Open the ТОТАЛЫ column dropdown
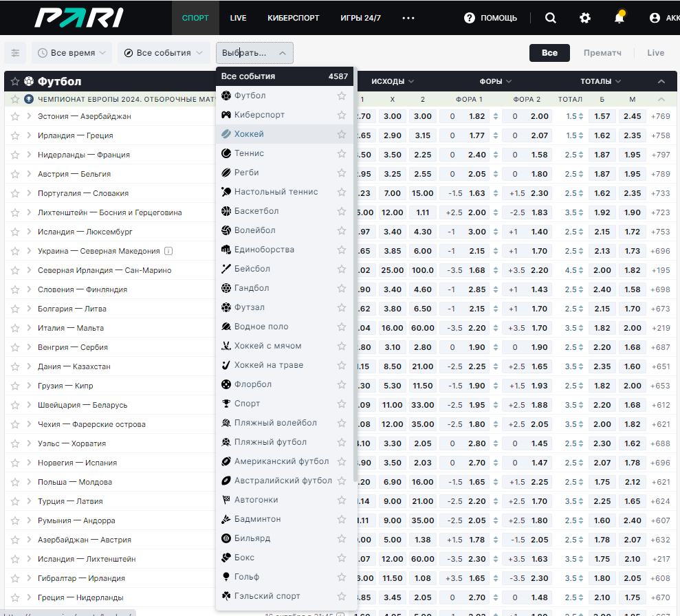The width and height of the screenshot is (680, 616). click(601, 81)
